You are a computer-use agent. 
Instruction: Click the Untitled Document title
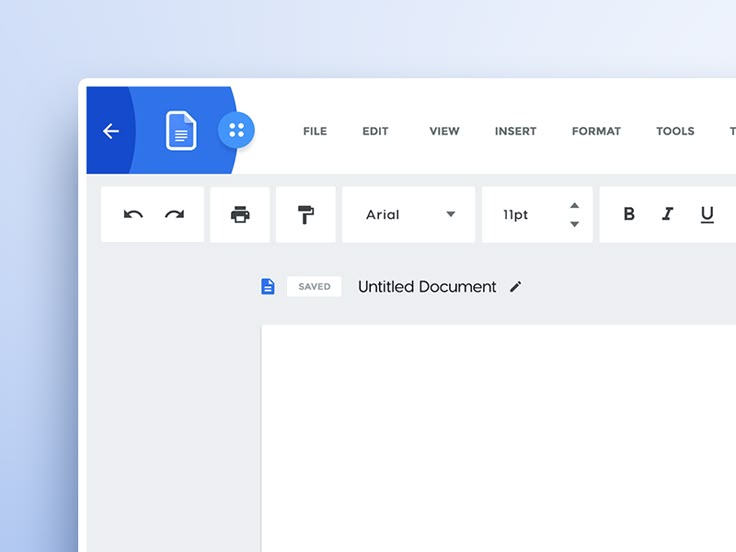point(427,286)
